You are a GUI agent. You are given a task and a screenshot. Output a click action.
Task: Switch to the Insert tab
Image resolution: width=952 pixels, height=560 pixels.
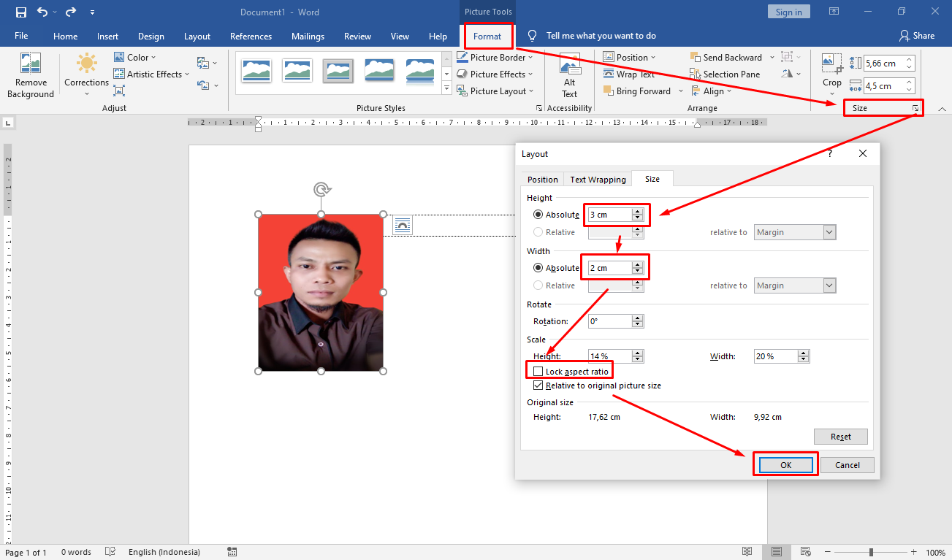point(107,36)
